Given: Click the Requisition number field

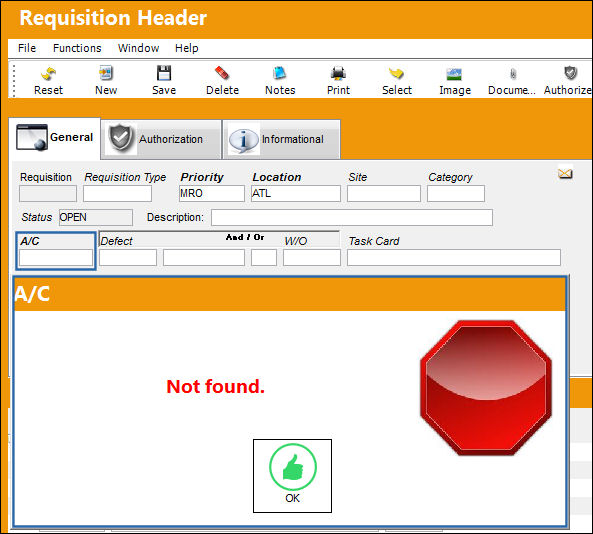Looking at the screenshot, I should 48,194.
